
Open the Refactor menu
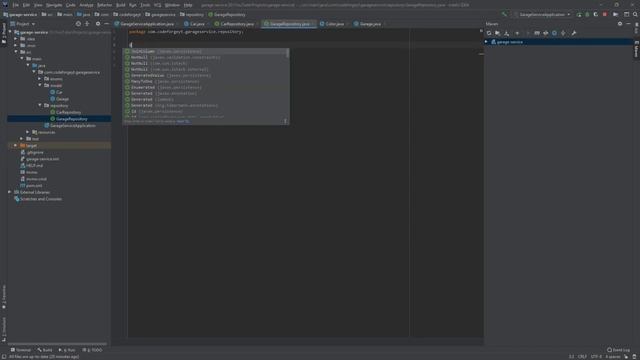pos(104,5)
